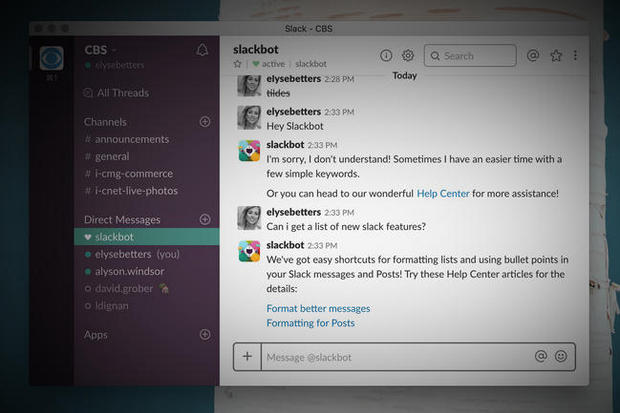Open conversation settings gear
This screenshot has width=620, height=413.
coord(408,55)
